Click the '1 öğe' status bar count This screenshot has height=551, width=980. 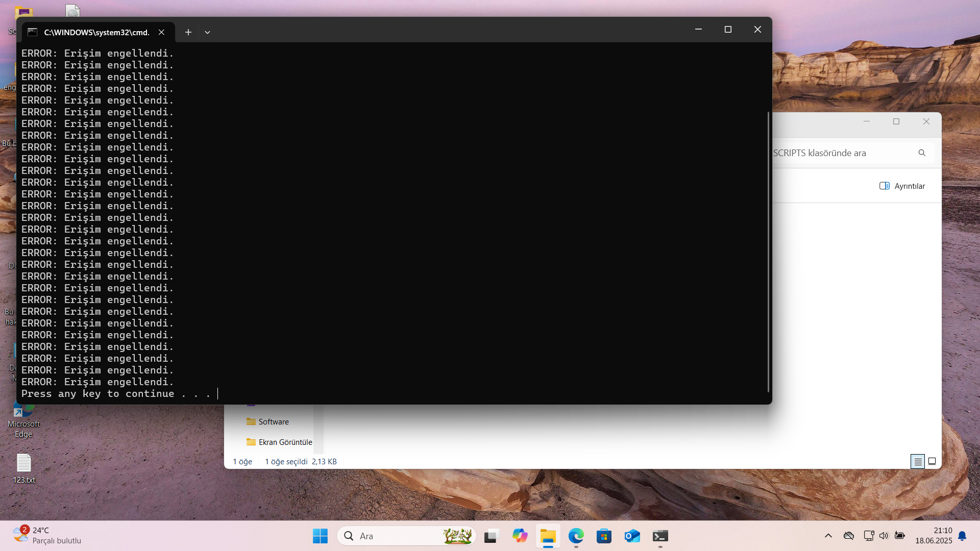(x=242, y=462)
